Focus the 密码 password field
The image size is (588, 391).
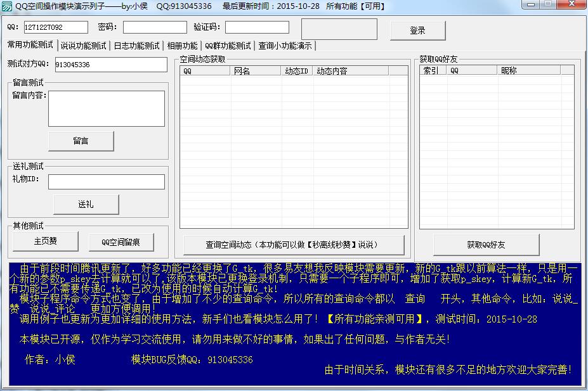coord(155,27)
